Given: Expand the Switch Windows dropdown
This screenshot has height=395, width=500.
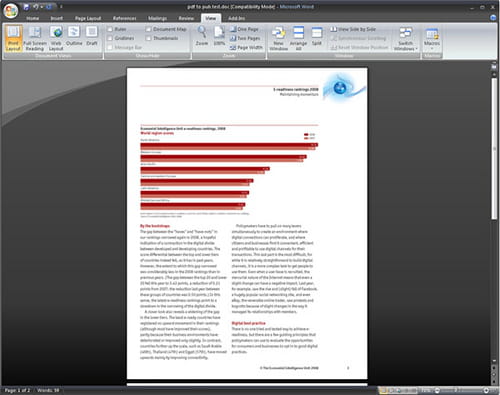Looking at the screenshot, I should [406, 38].
